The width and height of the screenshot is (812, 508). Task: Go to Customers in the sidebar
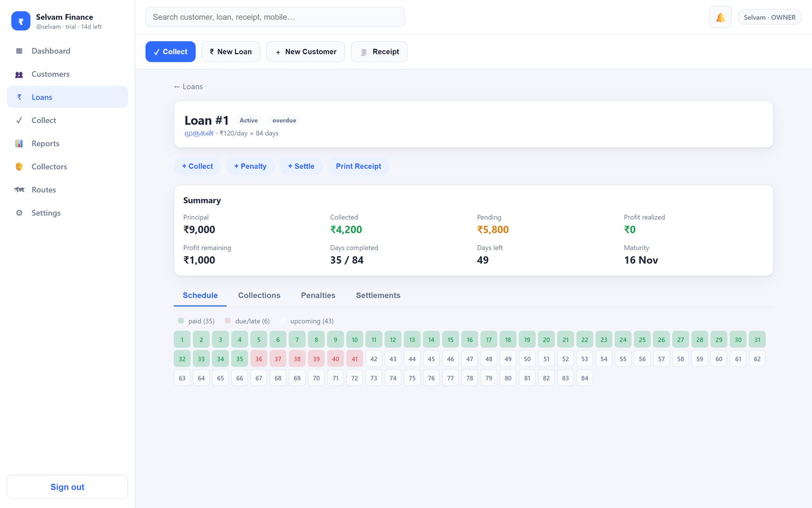tap(67, 74)
